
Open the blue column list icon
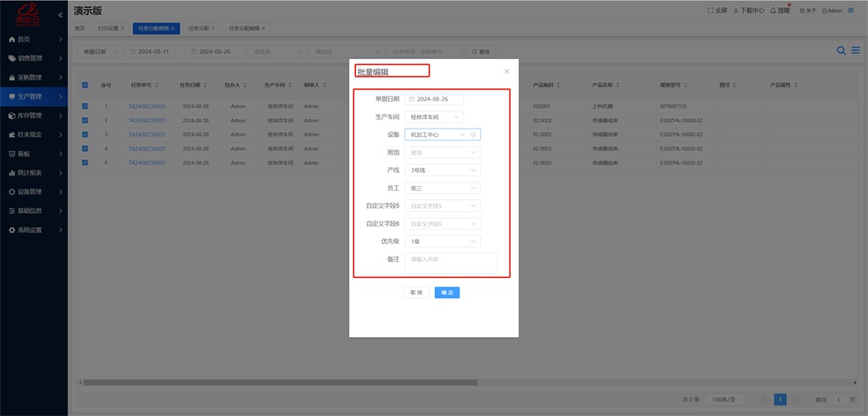coord(855,50)
